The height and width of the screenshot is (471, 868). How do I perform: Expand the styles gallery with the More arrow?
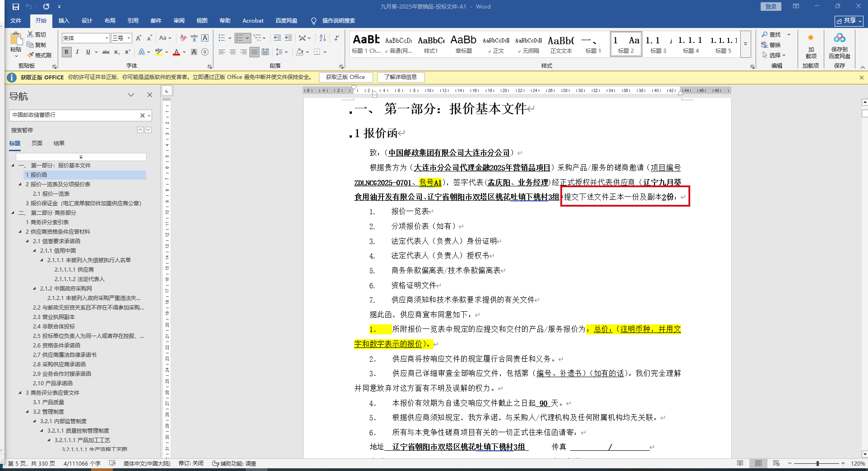pos(746,44)
